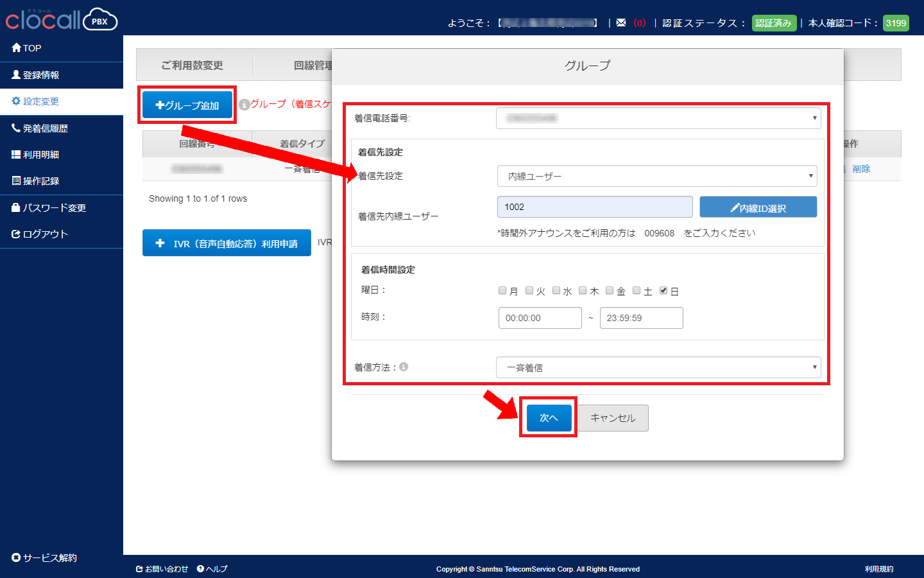Open the 着信方法 一斉着信 dropdown
924x578 pixels.
[x=658, y=367]
